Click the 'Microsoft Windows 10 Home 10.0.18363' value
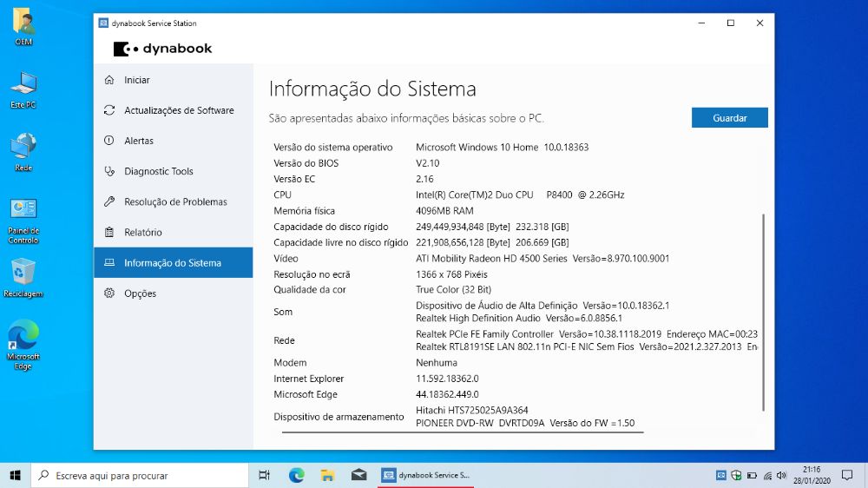This screenshot has height=488, width=868. [x=502, y=148]
